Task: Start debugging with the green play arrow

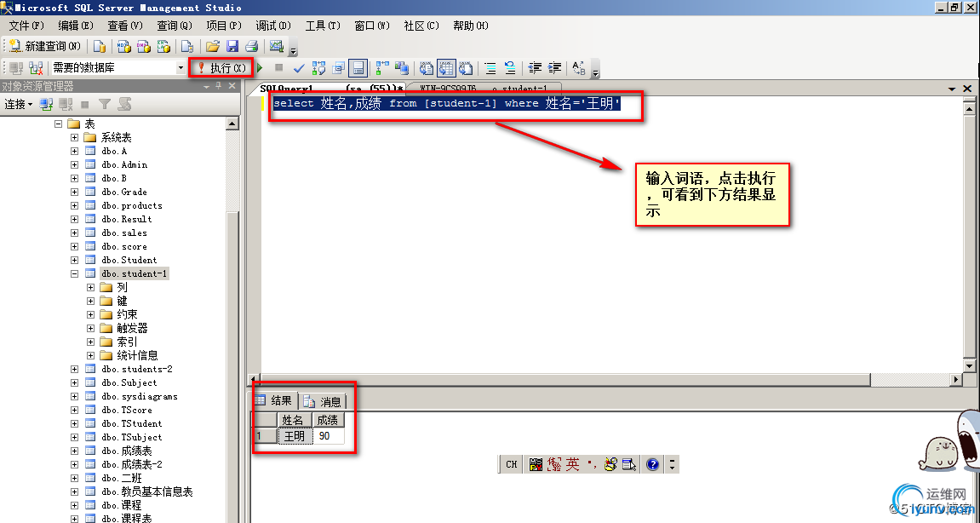Action: pos(260,67)
